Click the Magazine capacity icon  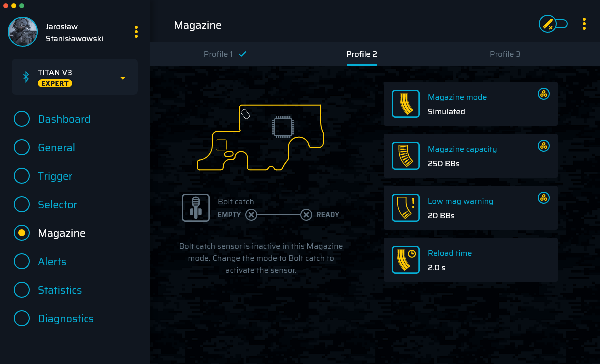[406, 156]
